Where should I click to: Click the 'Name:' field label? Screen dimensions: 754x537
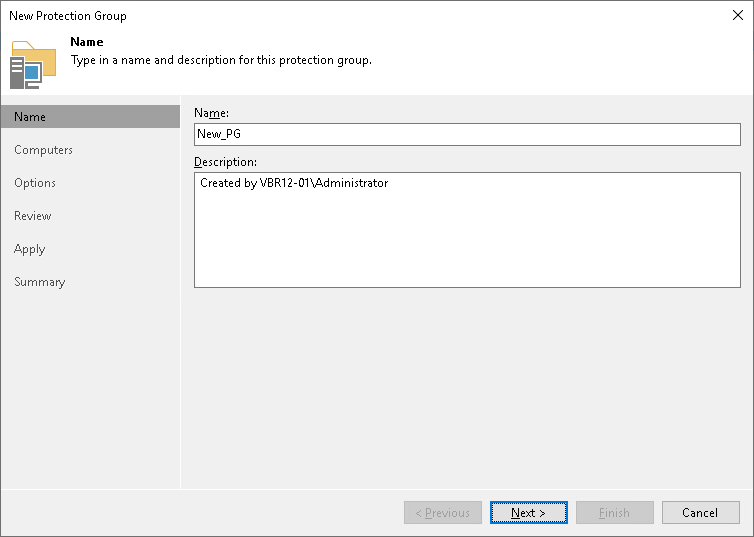click(x=211, y=113)
